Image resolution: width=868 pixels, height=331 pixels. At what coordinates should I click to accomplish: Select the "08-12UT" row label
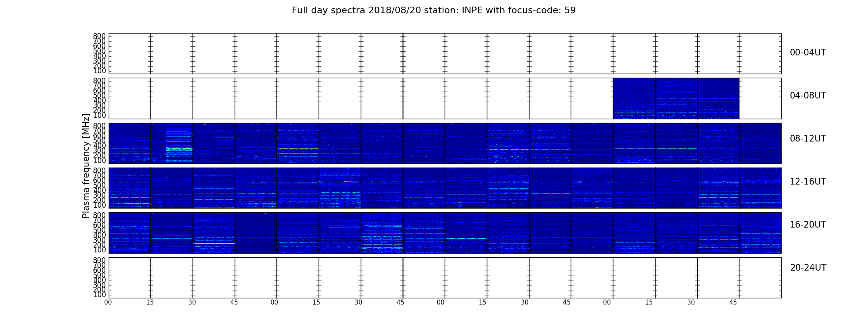click(x=808, y=139)
